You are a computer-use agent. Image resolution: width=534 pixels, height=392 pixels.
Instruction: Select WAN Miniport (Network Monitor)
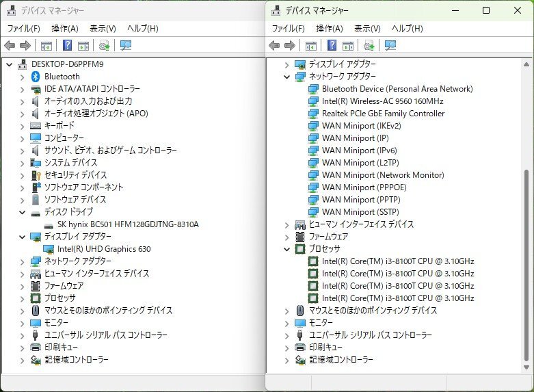pyautogui.click(x=383, y=175)
